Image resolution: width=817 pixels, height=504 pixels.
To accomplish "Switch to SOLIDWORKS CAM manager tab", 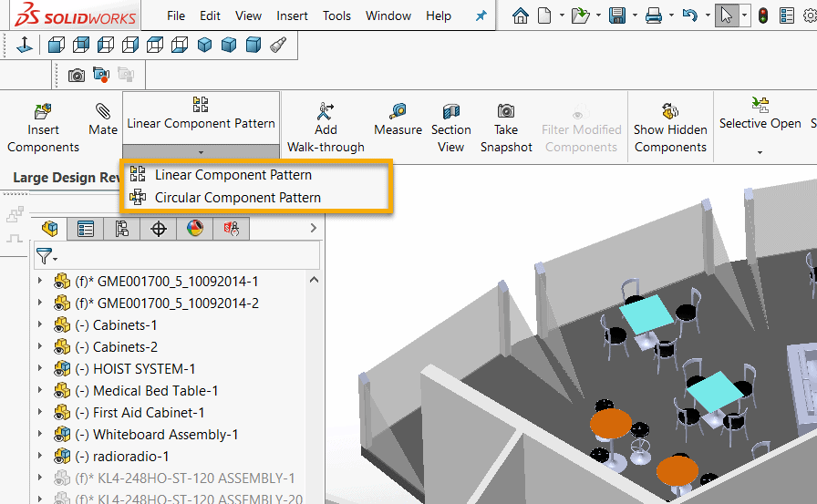I will [x=232, y=229].
